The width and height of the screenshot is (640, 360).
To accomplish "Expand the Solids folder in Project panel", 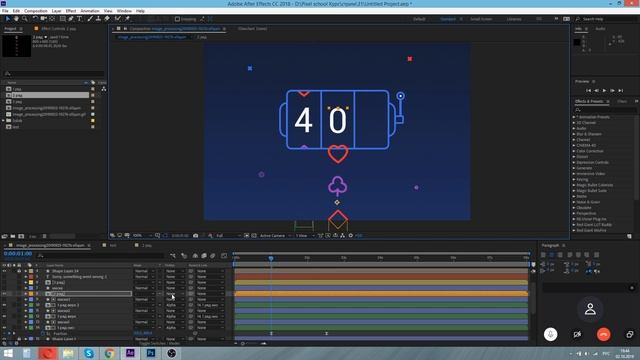I will click(4, 121).
